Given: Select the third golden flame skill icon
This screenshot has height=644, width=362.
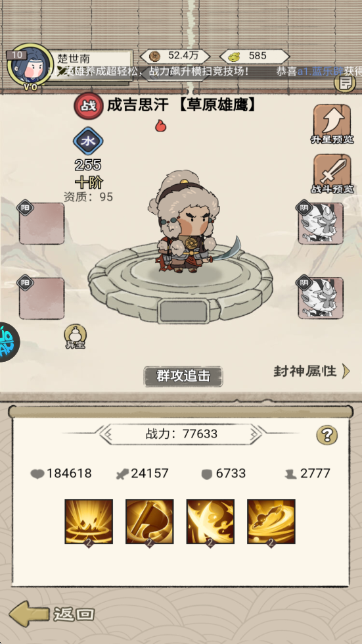Looking at the screenshot, I should click(210, 522).
